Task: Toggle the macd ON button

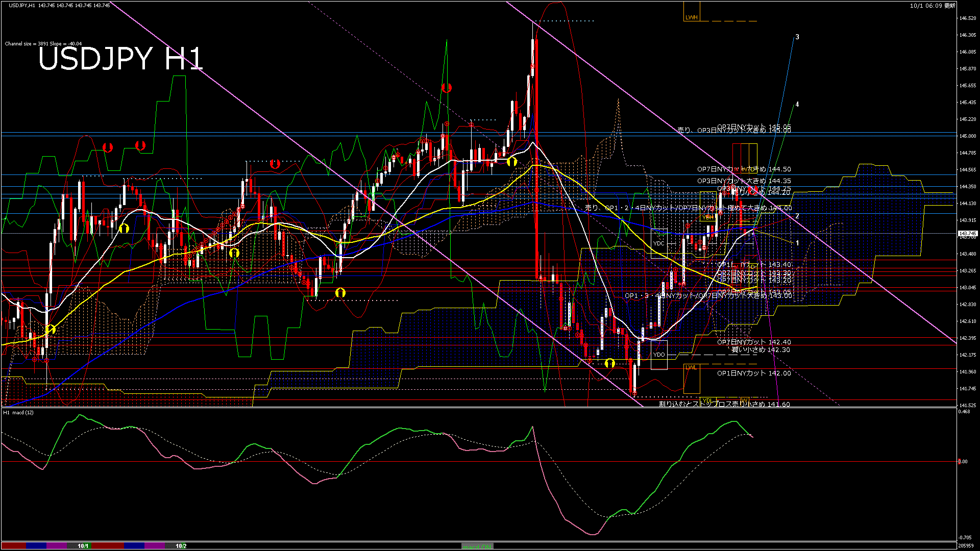Action: (x=477, y=546)
